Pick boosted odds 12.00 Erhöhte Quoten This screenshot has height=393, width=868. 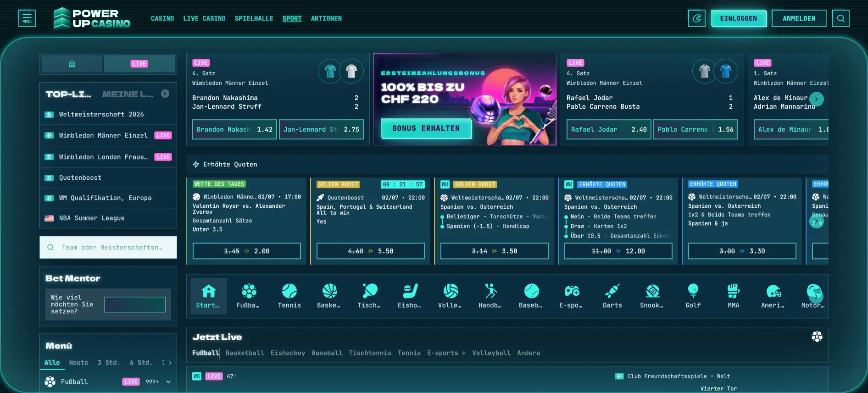(x=618, y=251)
